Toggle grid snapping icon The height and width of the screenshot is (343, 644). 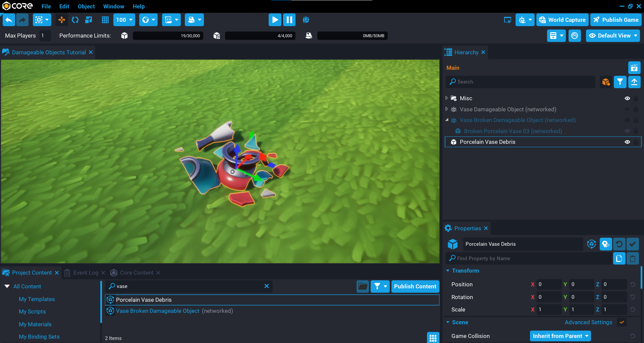click(105, 20)
